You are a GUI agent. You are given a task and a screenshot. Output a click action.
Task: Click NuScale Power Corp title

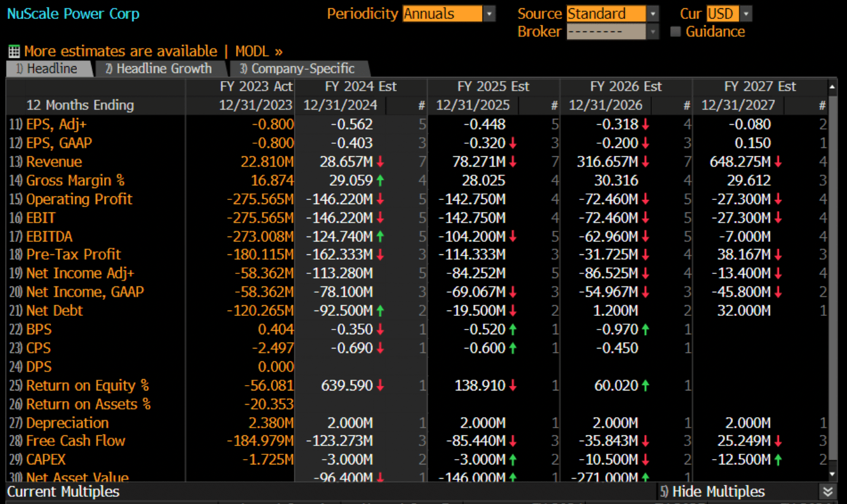[73, 14]
